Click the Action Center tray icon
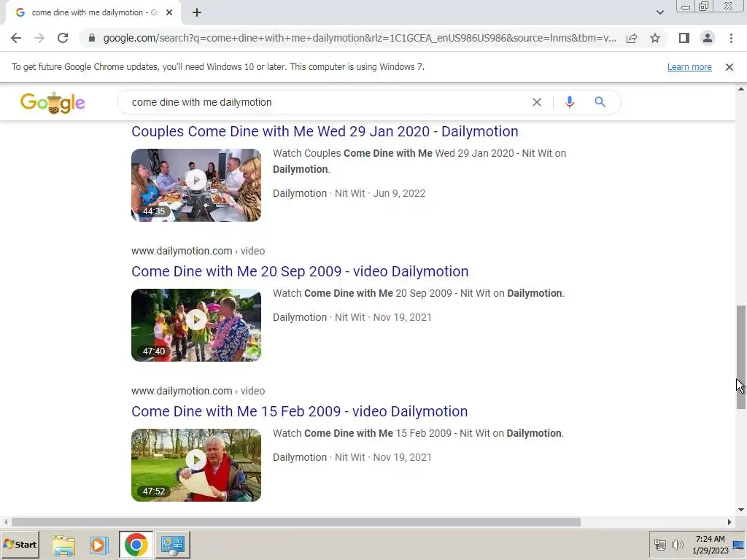 tap(739, 545)
